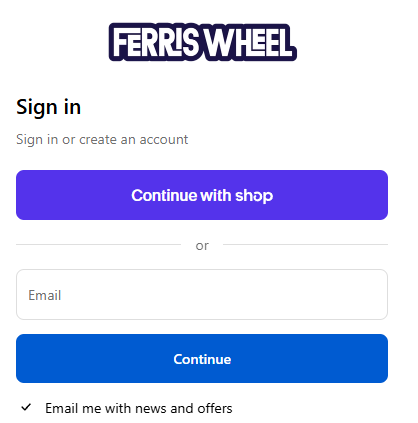Click the Email placeholder text
This screenshot has width=418, height=423.
(45, 295)
